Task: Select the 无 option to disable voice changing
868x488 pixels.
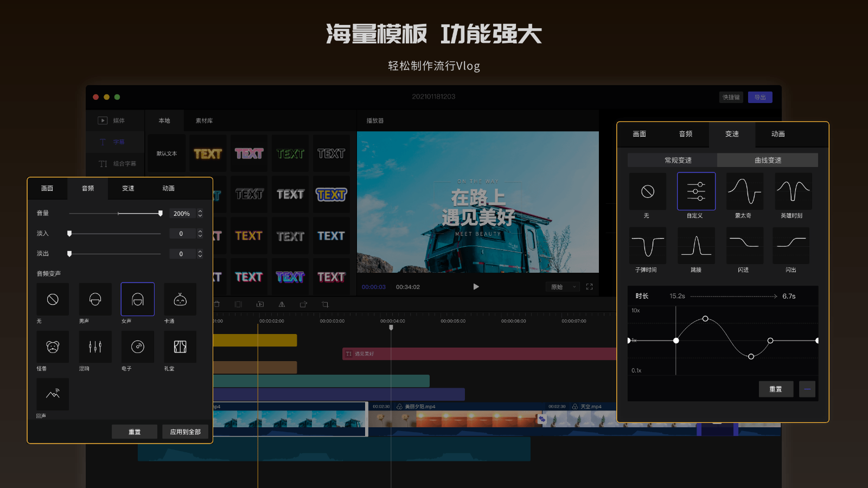Action: pos(53,299)
